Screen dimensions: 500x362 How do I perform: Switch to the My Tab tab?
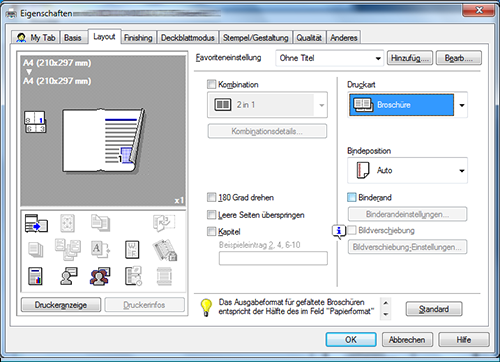tap(35, 38)
